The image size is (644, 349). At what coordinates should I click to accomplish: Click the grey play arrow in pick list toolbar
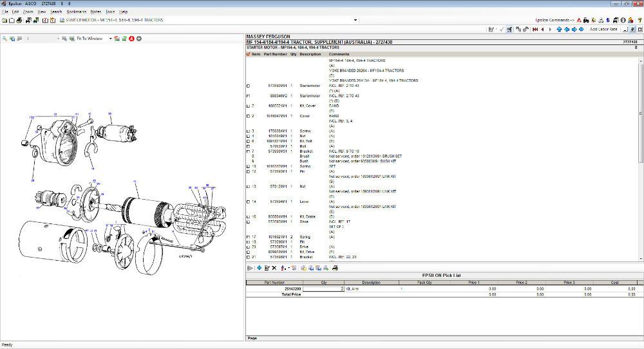click(250, 268)
